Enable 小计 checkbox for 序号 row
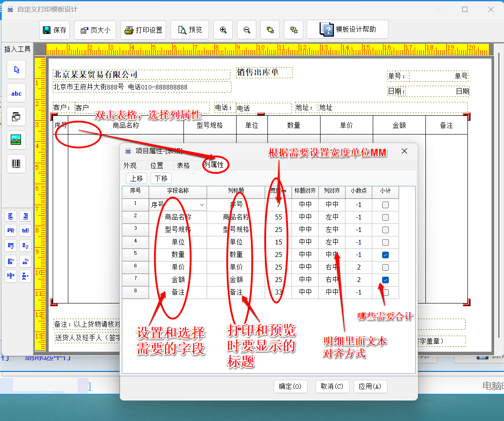The height and width of the screenshot is (421, 504). pyautogui.click(x=385, y=205)
